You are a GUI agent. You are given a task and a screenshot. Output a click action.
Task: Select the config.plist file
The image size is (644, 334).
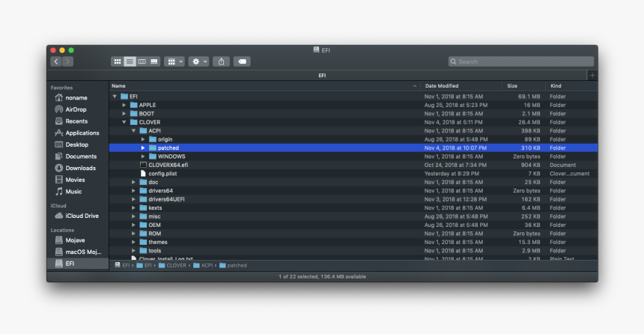[x=353, y=174]
